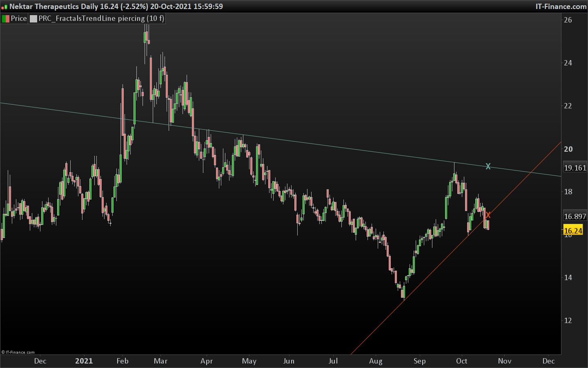Viewport: 588px width, 368px height.
Task: Click the Feb label on the time axis
Action: click(122, 361)
